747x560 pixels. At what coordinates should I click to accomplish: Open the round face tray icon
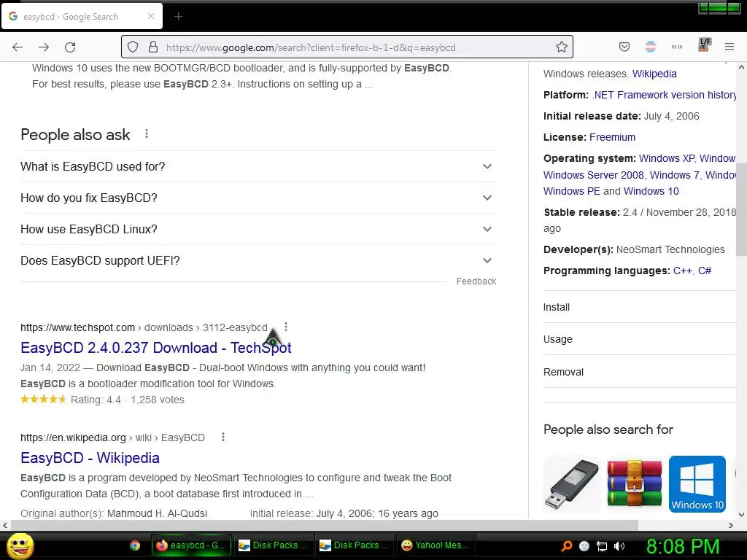(584, 546)
